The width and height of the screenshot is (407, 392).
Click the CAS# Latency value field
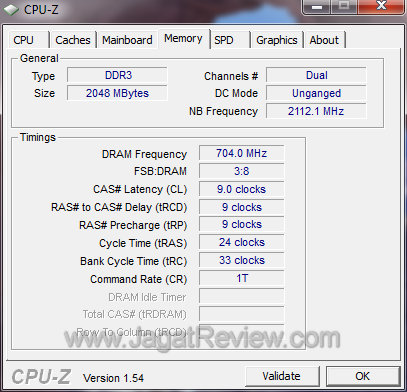pyautogui.click(x=242, y=189)
